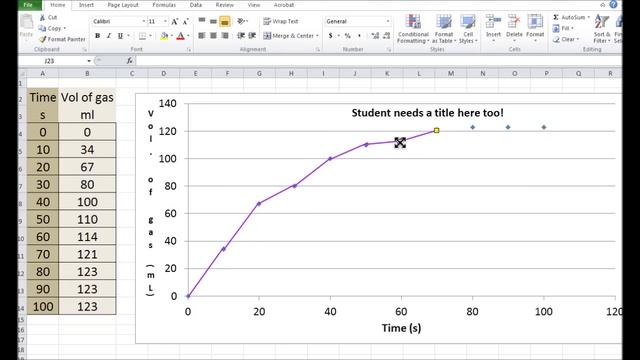640x360 pixels.
Task: Open Conditional Formatting menu
Action: pyautogui.click(x=413, y=29)
